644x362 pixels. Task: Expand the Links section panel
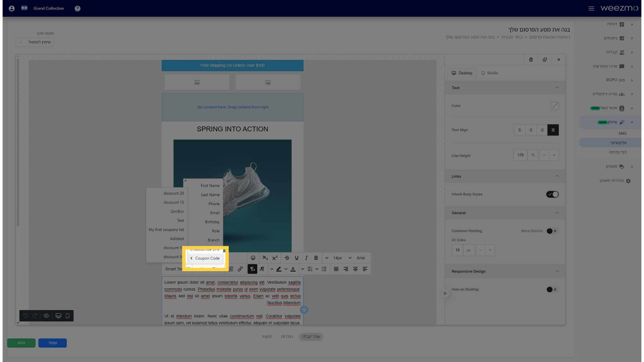point(557,176)
